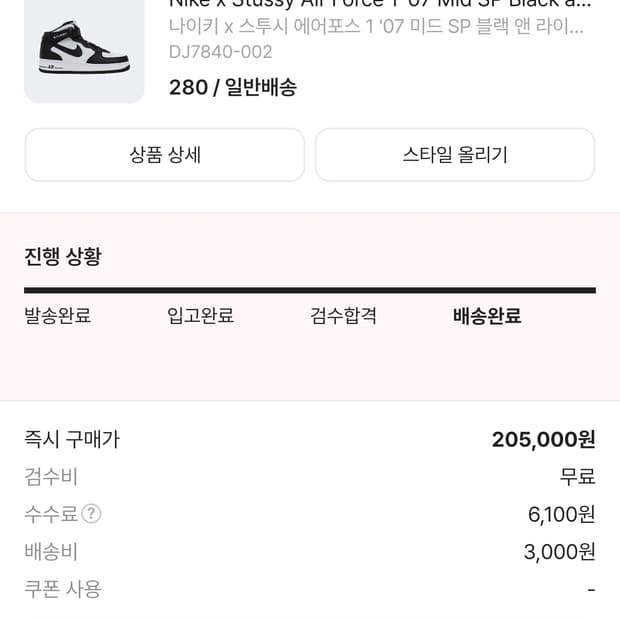
Task: Click the 3,000원 shipping fee amount
Action: point(559,551)
